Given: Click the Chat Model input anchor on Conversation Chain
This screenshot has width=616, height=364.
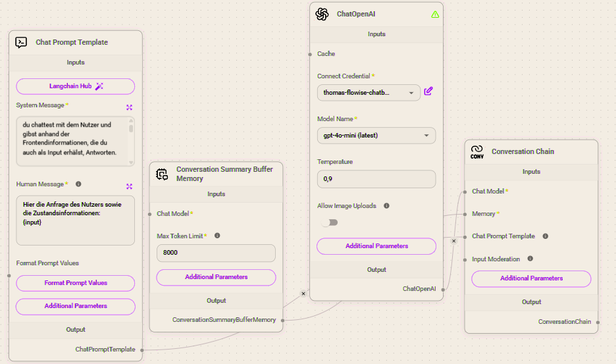Looking at the screenshot, I should tap(465, 192).
